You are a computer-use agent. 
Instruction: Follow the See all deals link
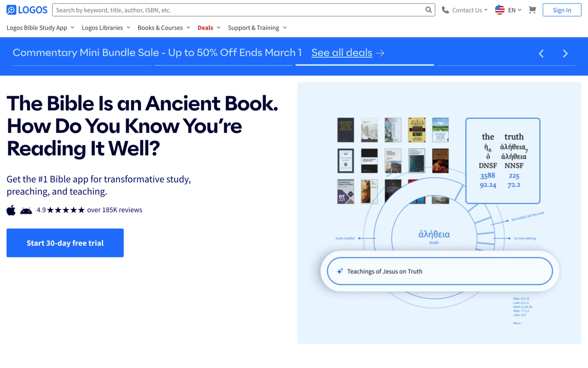pos(348,53)
